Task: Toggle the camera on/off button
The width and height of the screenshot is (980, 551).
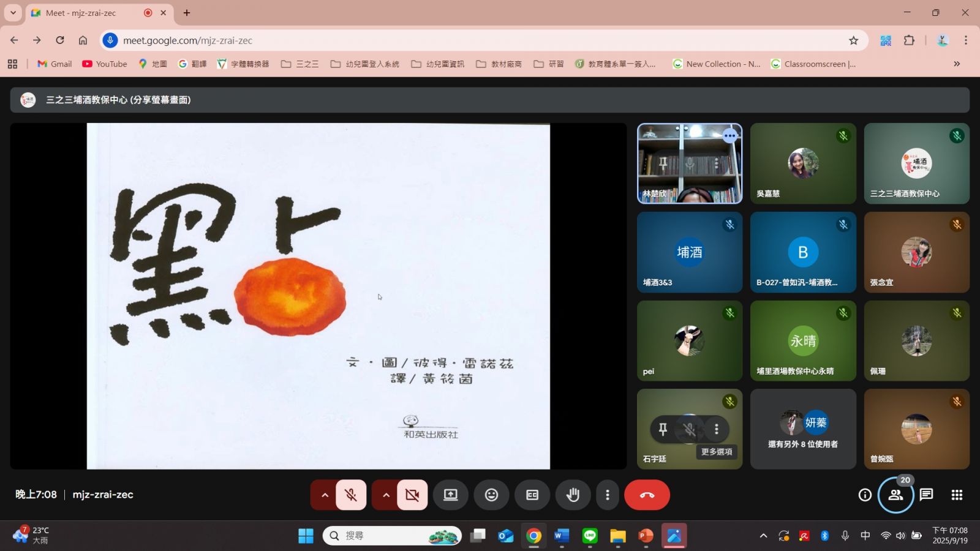Action: click(x=412, y=495)
